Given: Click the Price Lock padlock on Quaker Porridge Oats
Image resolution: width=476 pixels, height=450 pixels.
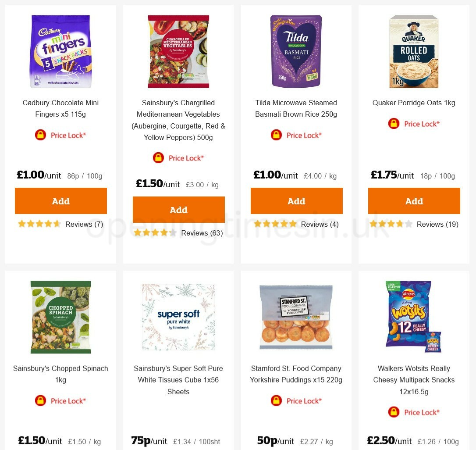Looking at the screenshot, I should click(x=394, y=124).
